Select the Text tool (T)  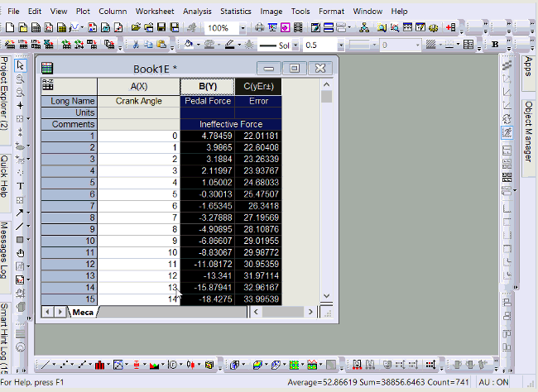pos(22,185)
